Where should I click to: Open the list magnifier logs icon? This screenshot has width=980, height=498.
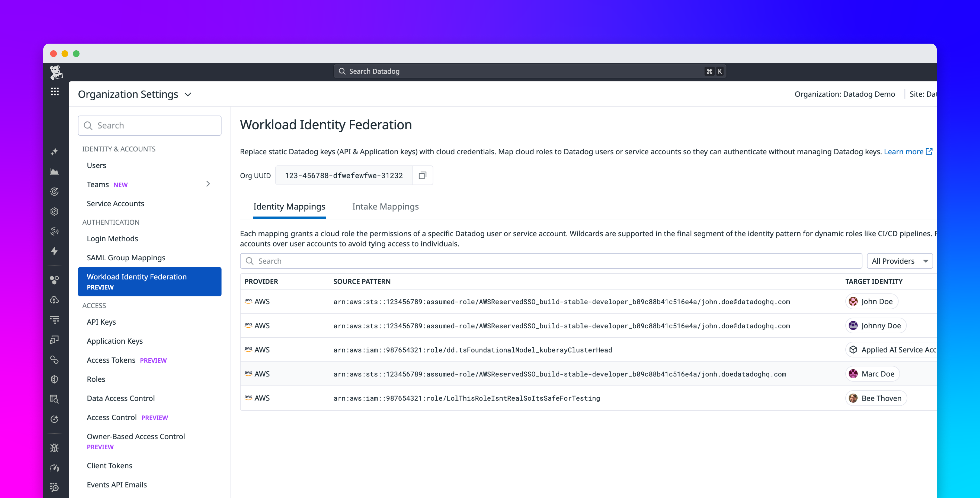click(54, 487)
